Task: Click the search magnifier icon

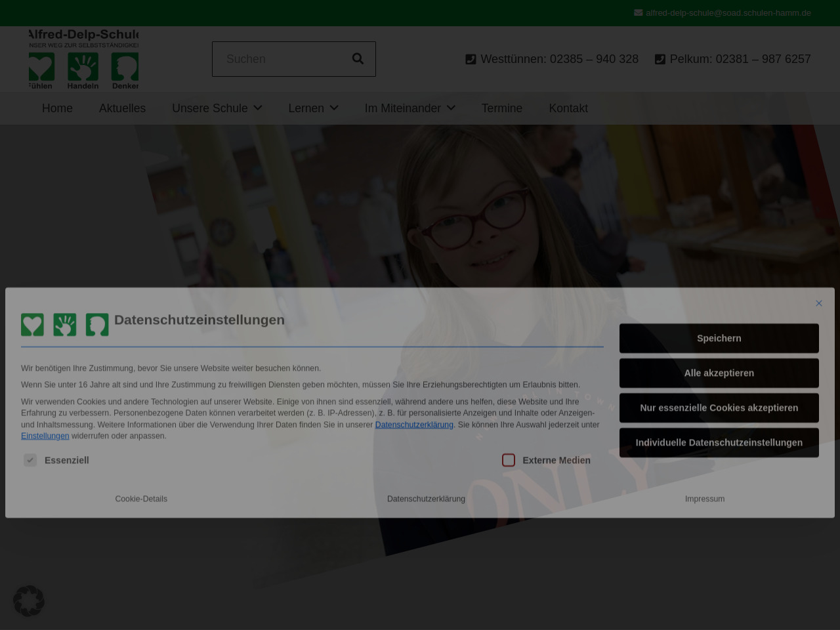Action: pyautogui.click(x=358, y=59)
